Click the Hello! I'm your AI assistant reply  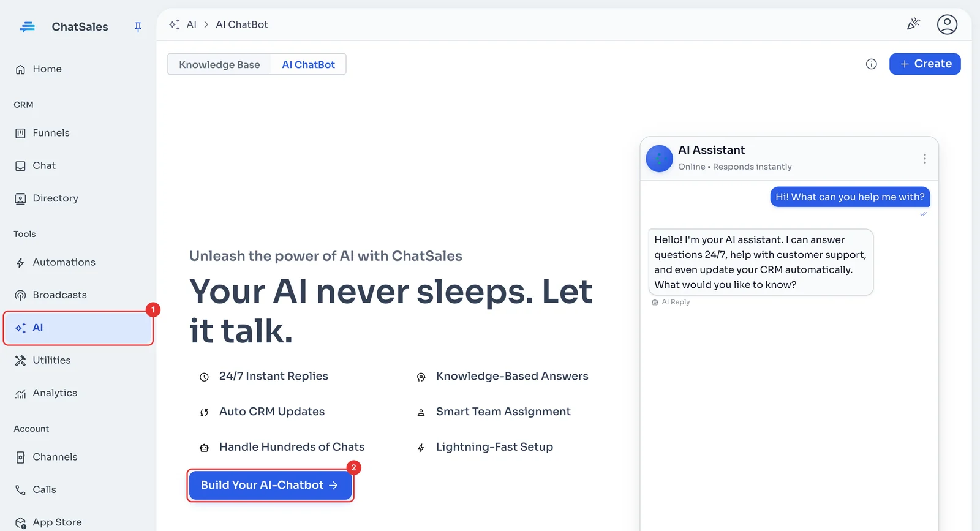coord(761,262)
